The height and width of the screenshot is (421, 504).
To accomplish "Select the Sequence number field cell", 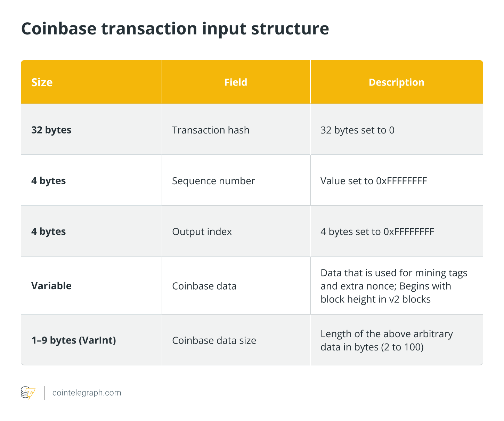I will [x=236, y=181].
